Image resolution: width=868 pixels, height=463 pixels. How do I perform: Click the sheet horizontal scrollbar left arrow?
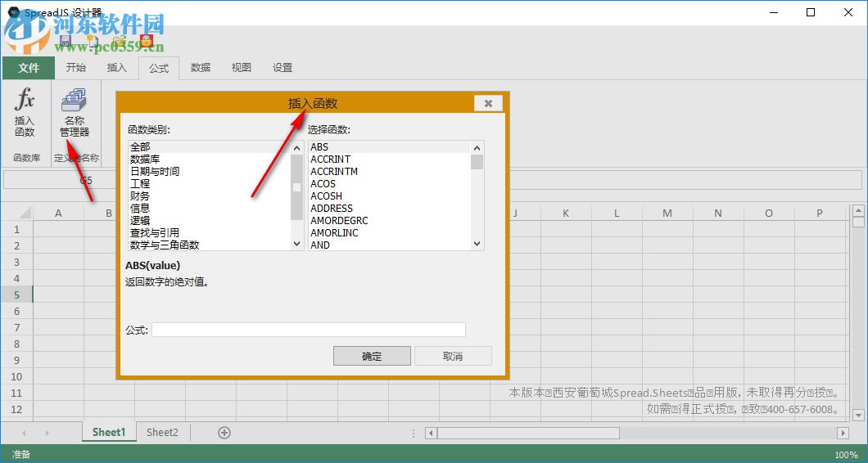click(432, 433)
